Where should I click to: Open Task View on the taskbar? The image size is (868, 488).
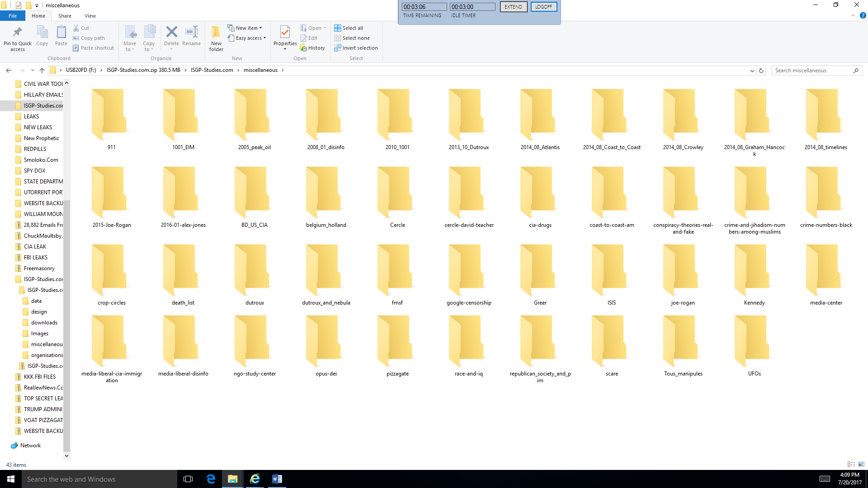point(188,479)
